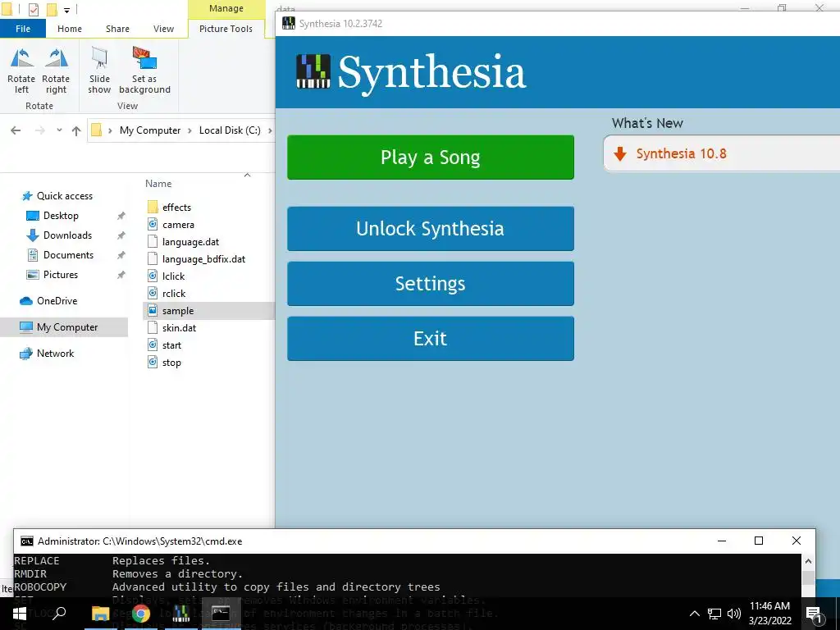Open the Windows Start menu
Viewport: 840px width, 630px height.
click(20, 614)
